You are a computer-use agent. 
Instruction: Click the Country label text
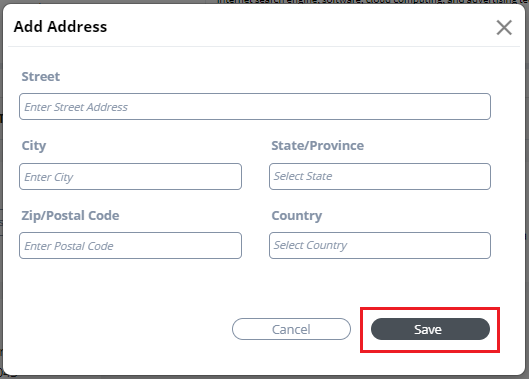(x=297, y=216)
